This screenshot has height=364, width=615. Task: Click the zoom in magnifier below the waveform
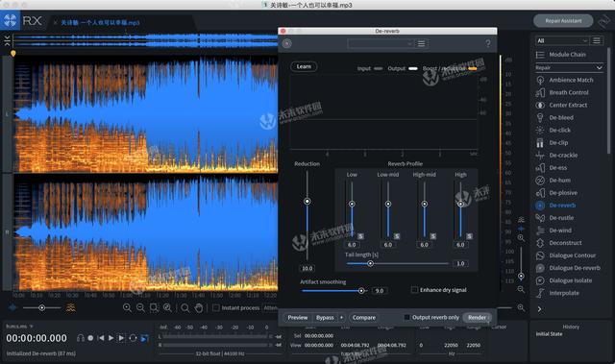[x=127, y=308]
